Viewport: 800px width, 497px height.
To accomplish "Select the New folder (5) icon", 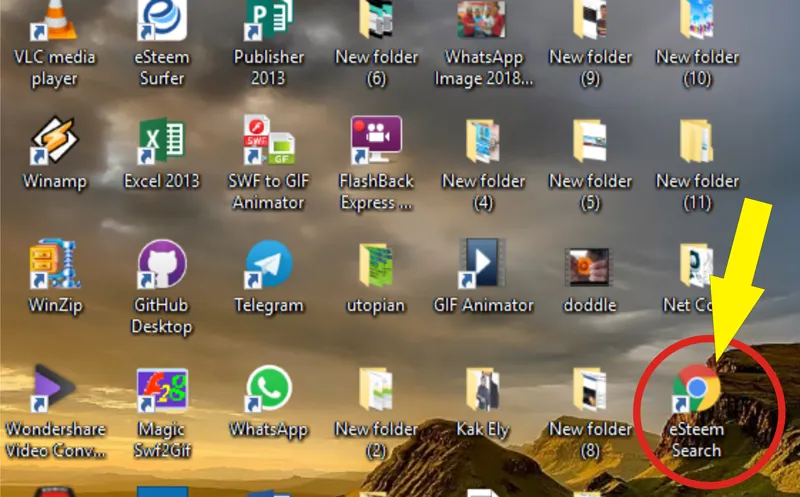I will coord(590,141).
